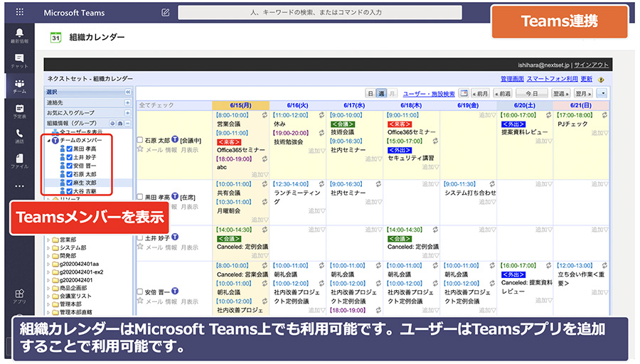Open the more apps ellipsis in sidebar
This screenshot has width=640, height=364.
(x=20, y=186)
